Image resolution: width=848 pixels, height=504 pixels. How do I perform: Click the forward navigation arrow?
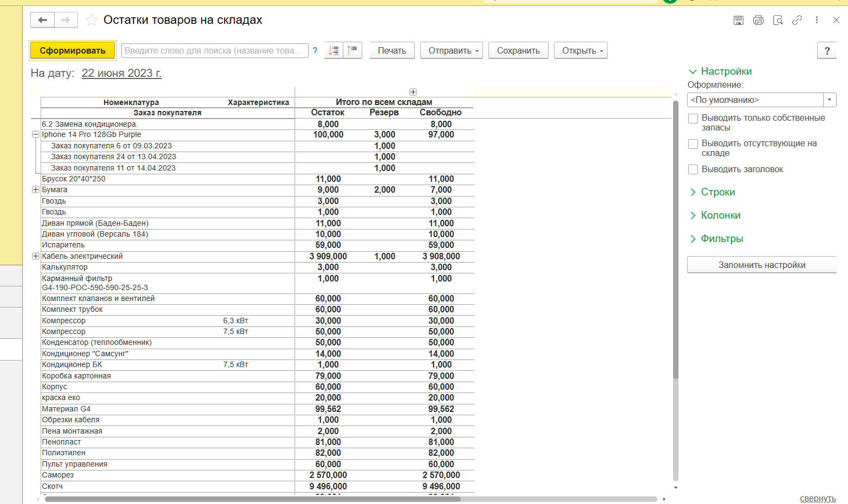click(x=66, y=20)
